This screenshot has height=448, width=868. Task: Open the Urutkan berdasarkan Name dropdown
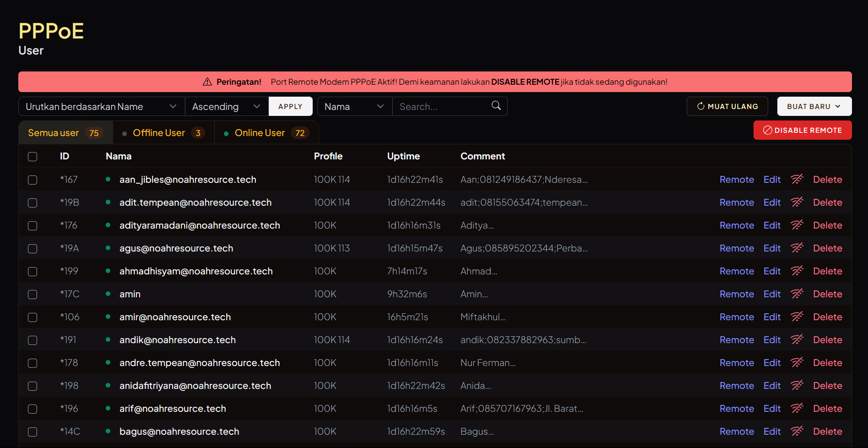pyautogui.click(x=101, y=106)
